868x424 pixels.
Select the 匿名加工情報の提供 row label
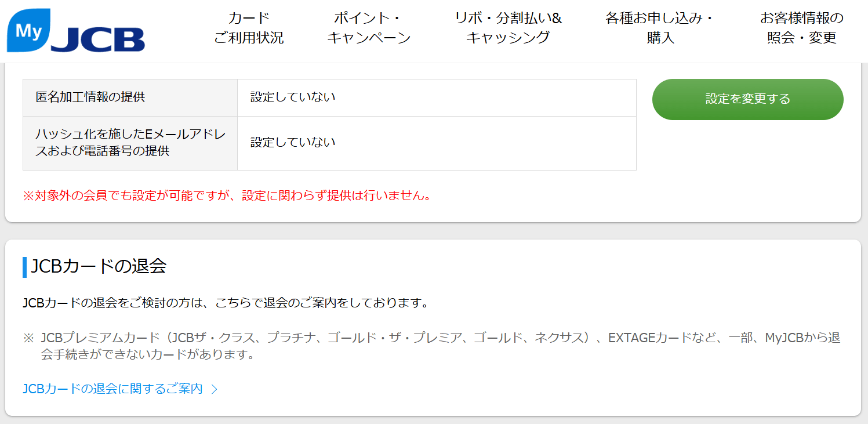click(x=90, y=97)
